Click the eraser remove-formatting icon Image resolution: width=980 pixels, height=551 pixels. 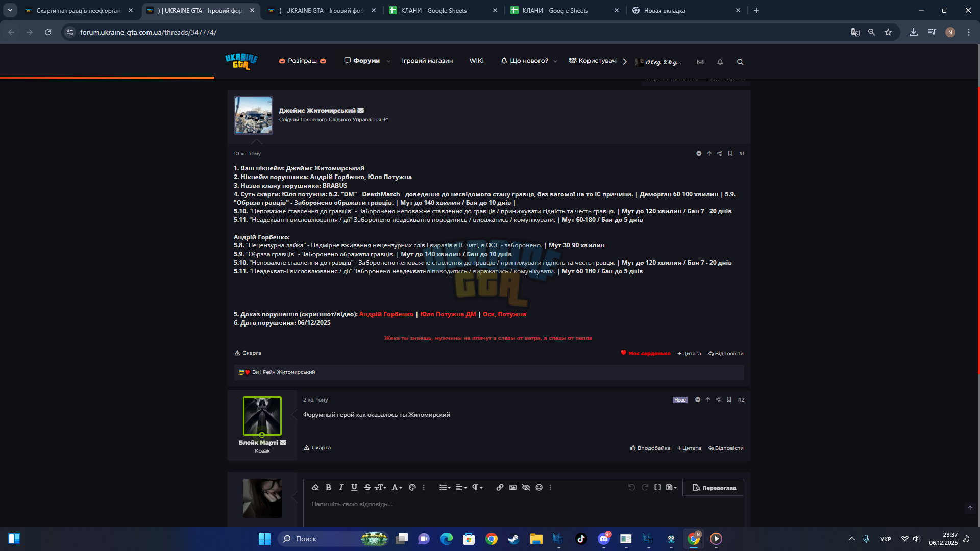point(315,487)
